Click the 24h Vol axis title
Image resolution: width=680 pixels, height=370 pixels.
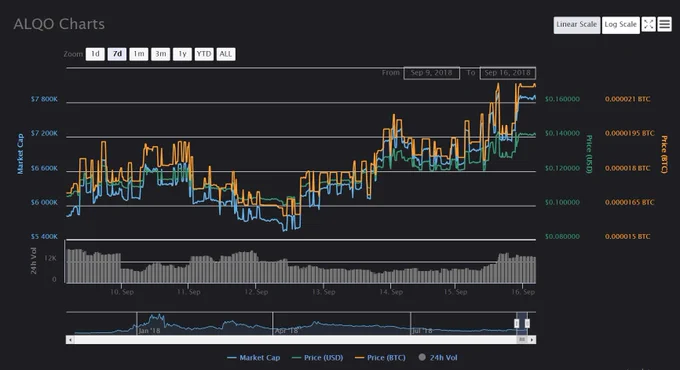click(33, 260)
